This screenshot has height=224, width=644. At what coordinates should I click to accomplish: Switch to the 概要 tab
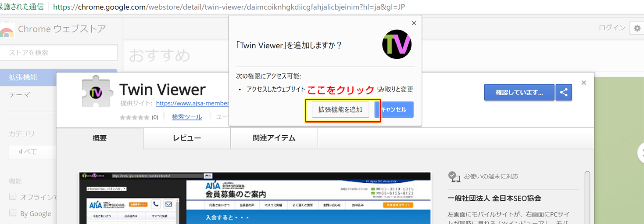[x=100, y=138]
